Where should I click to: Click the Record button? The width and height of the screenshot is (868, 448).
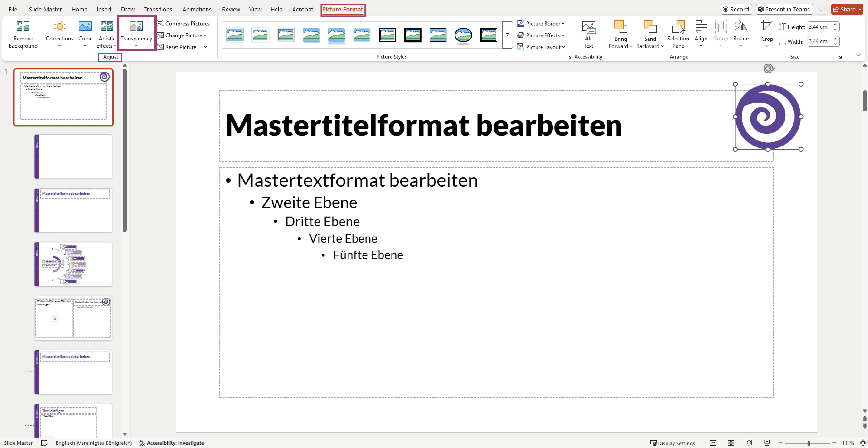point(736,9)
